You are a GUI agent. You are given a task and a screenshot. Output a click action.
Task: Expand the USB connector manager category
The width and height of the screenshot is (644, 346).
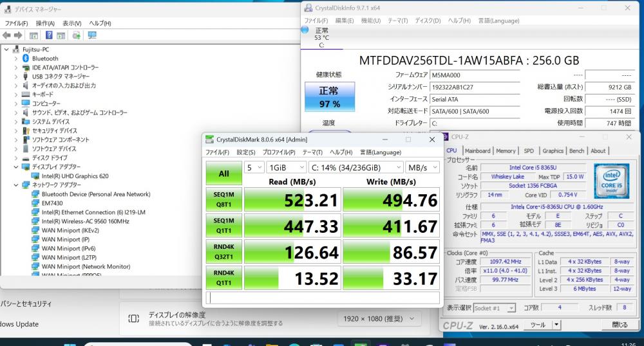(x=16, y=77)
